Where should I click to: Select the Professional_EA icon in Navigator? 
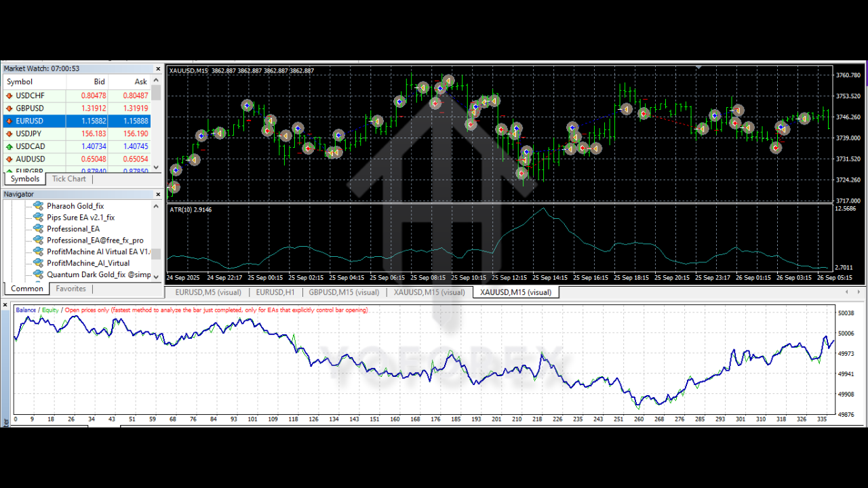pos(39,228)
